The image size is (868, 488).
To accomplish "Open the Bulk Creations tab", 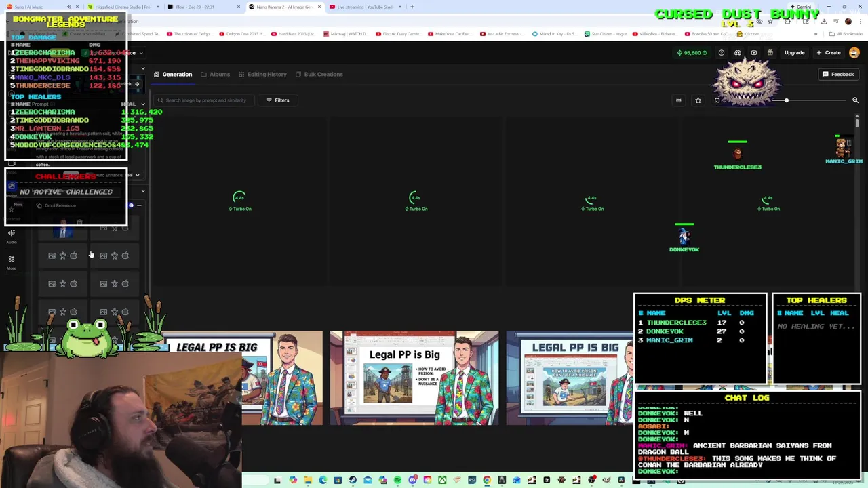I will (319, 74).
